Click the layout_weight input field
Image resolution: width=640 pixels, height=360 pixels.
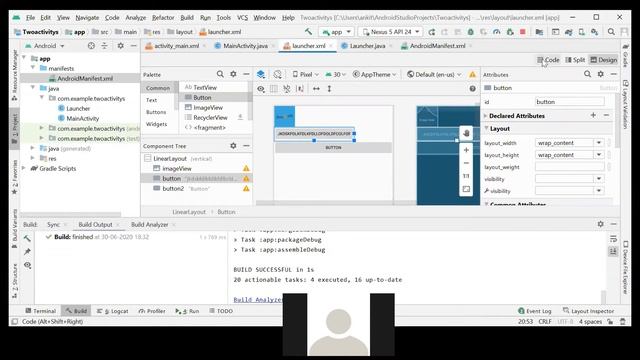[569, 167]
